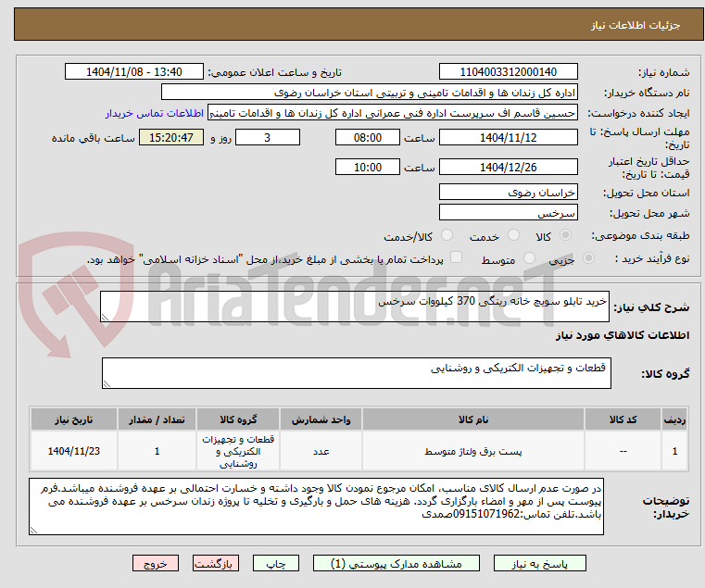This screenshot has width=705, height=588.
Task: Click the resize grip of buyer notes box
Action: pos(33,531)
